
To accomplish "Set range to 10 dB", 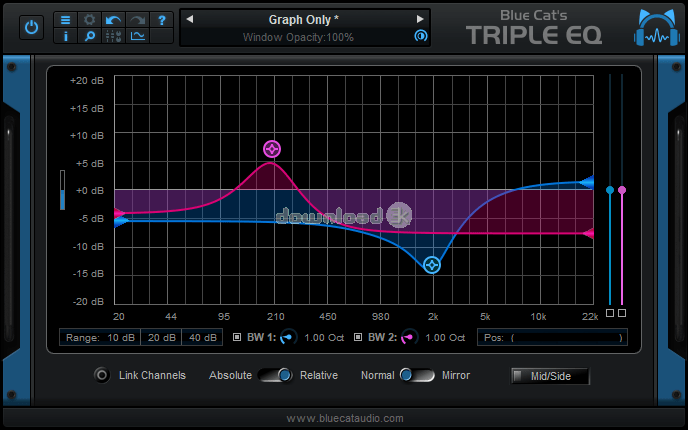I will coord(121,337).
